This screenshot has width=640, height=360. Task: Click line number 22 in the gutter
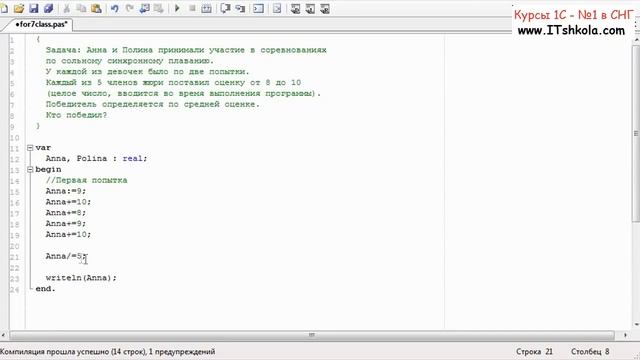click(14, 268)
